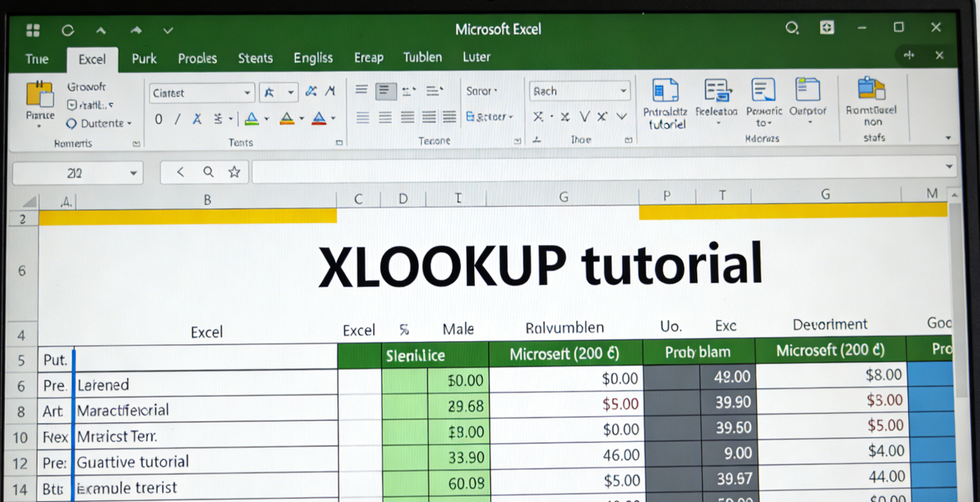Click the scroll up arrow beside column M
Screen dimensions: 980x502
point(953,194)
